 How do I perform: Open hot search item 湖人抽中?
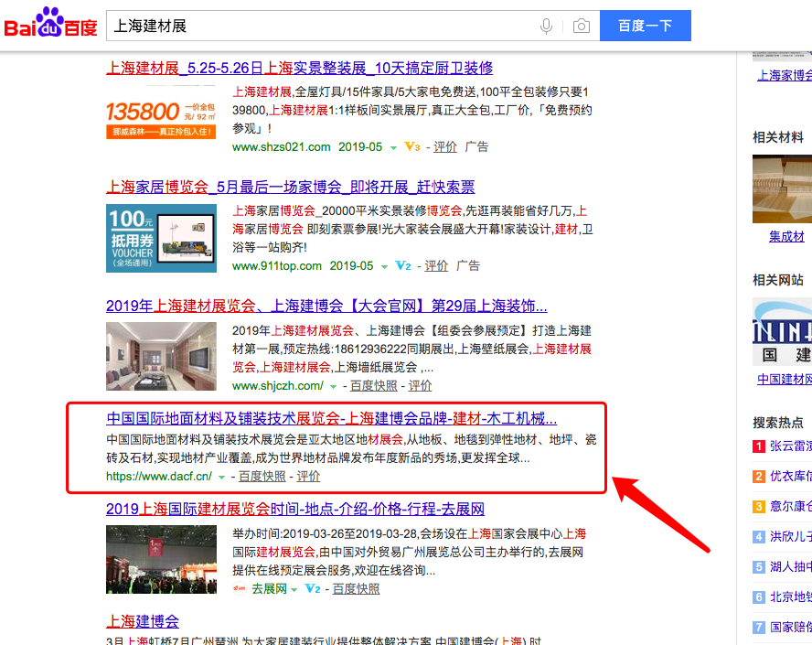click(x=791, y=566)
